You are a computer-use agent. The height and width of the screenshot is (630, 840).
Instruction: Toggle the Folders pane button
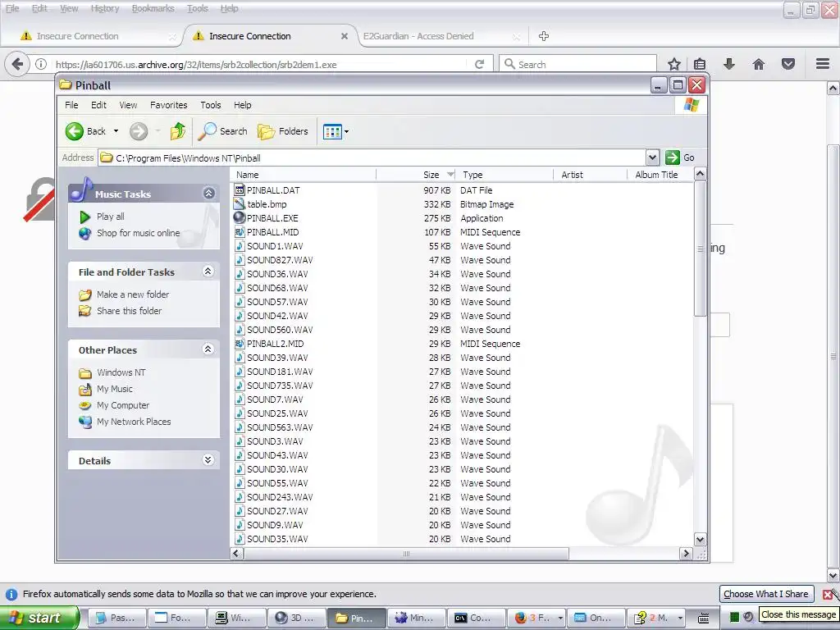(283, 131)
